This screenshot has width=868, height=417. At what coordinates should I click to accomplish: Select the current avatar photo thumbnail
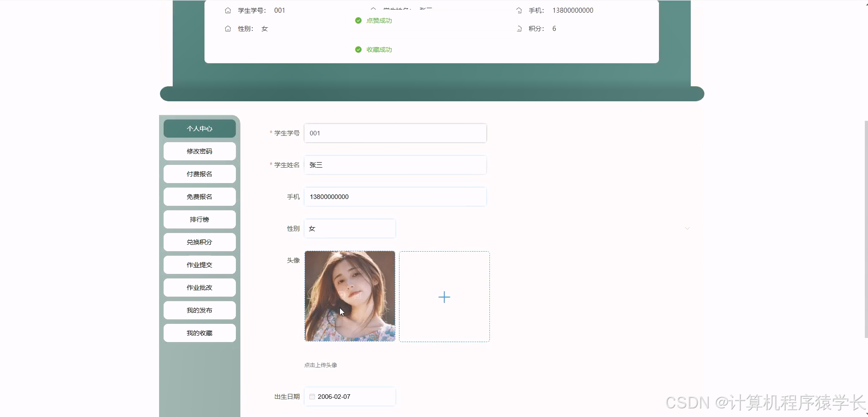coord(350,296)
